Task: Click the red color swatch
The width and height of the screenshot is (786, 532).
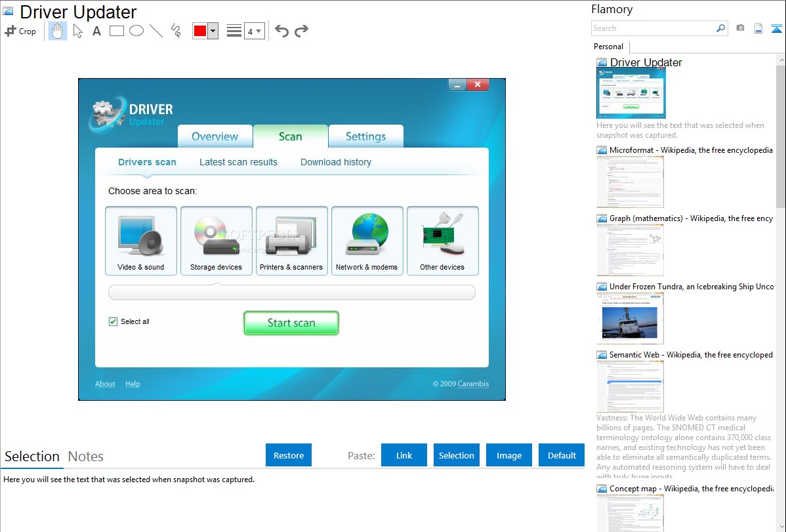Action: click(200, 31)
